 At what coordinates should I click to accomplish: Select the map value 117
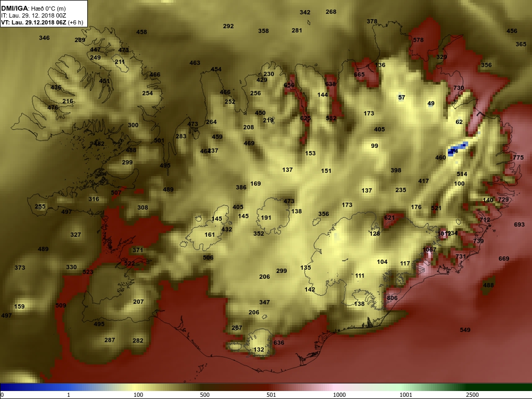click(x=405, y=263)
